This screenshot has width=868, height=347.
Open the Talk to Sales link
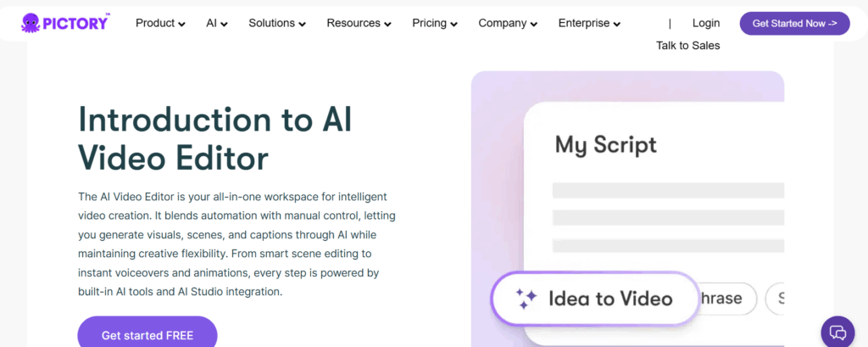pyautogui.click(x=687, y=46)
